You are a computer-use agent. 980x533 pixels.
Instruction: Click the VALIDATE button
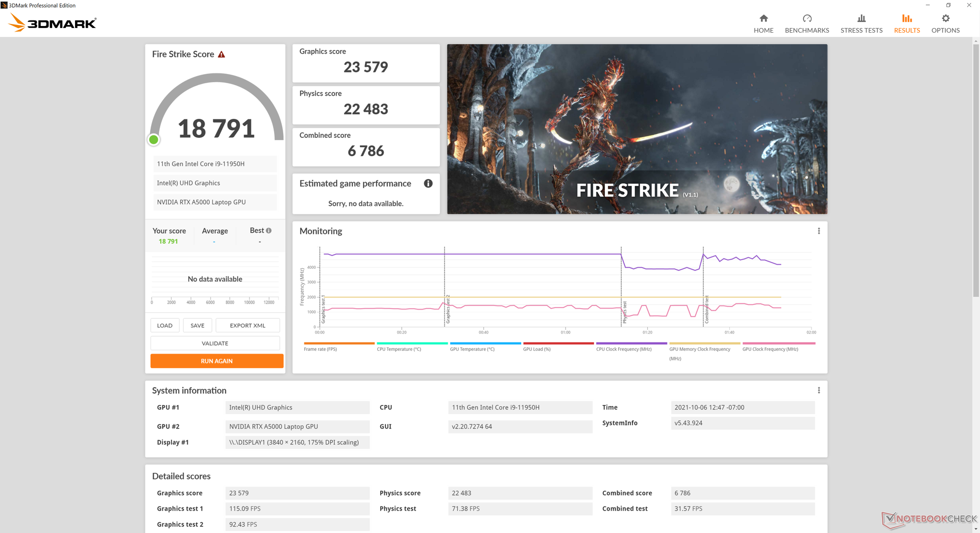click(x=215, y=343)
